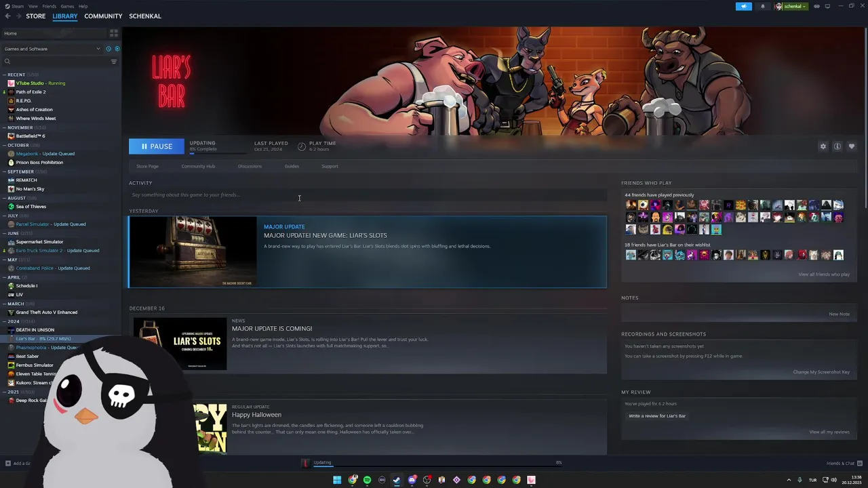Show hidden system tray icons

click(788, 480)
